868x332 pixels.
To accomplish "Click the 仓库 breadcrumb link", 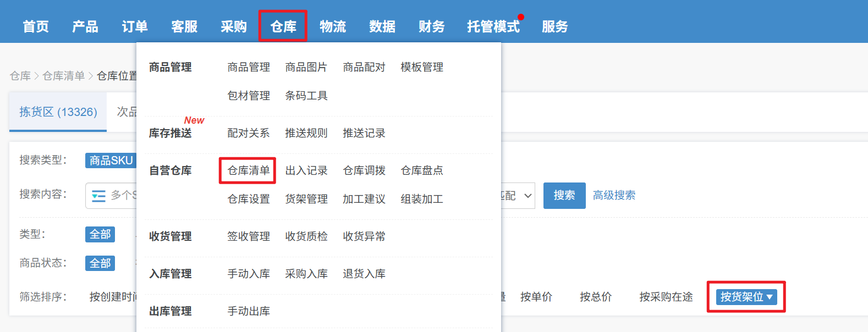I will click(20, 76).
